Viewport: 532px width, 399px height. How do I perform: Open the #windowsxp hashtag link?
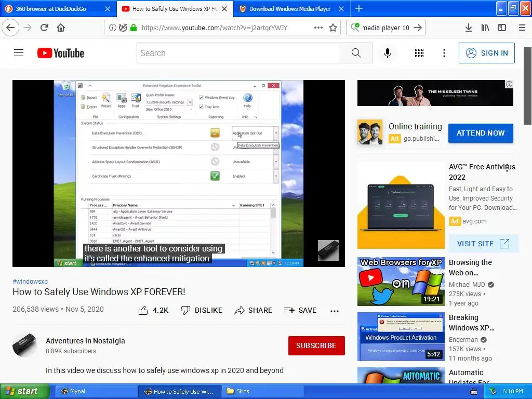coord(30,281)
